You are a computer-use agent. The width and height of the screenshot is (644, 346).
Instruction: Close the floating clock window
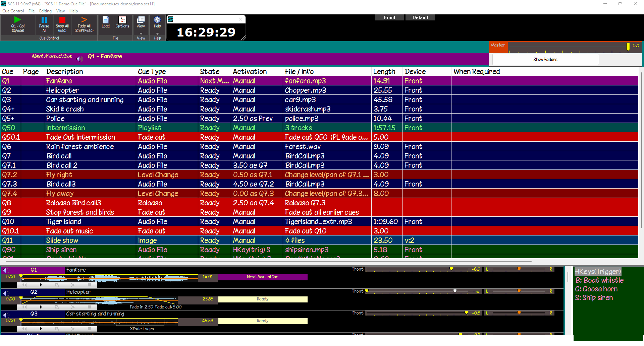click(x=240, y=19)
